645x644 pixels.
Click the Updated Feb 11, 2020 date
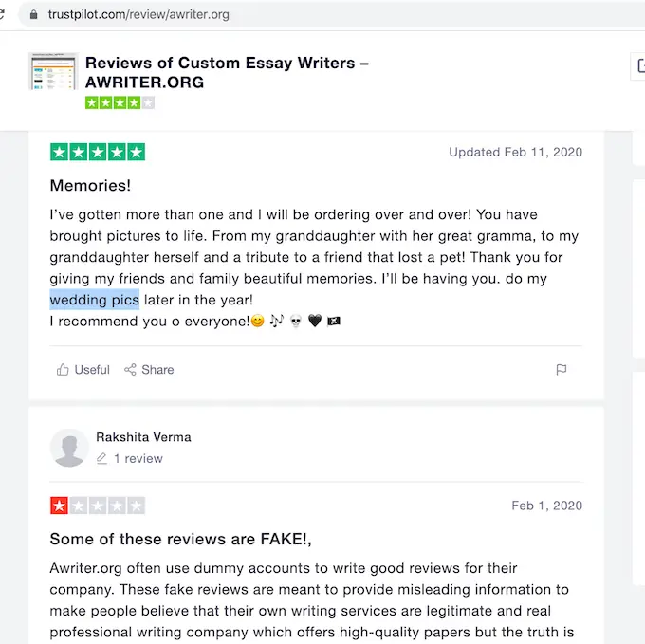point(515,152)
